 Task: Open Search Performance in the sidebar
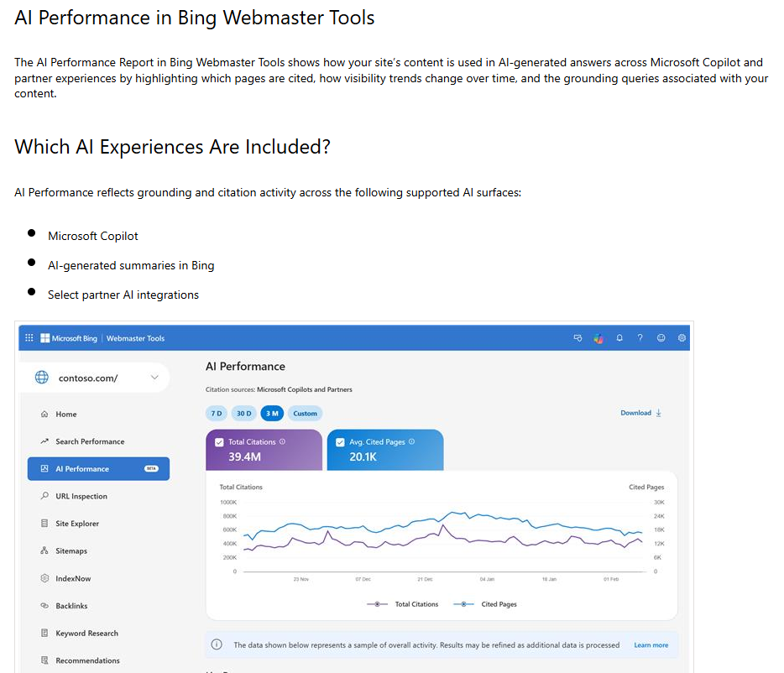[98, 441]
